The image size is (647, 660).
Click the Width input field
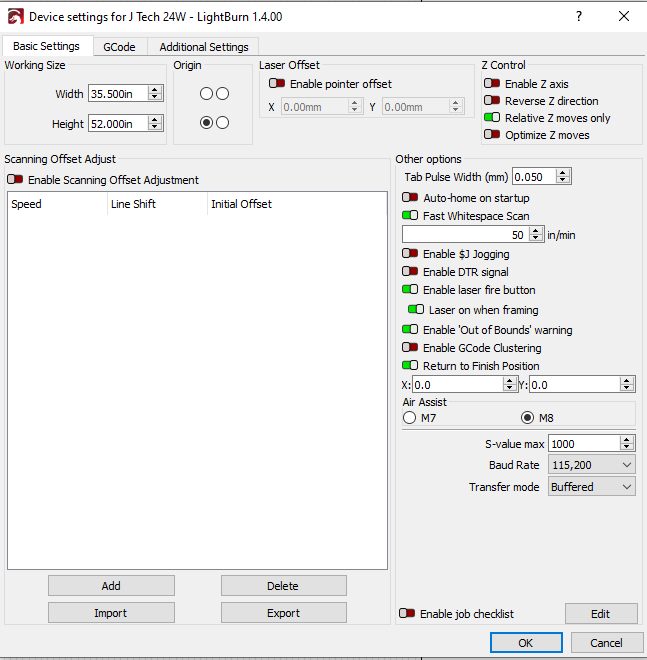point(118,93)
